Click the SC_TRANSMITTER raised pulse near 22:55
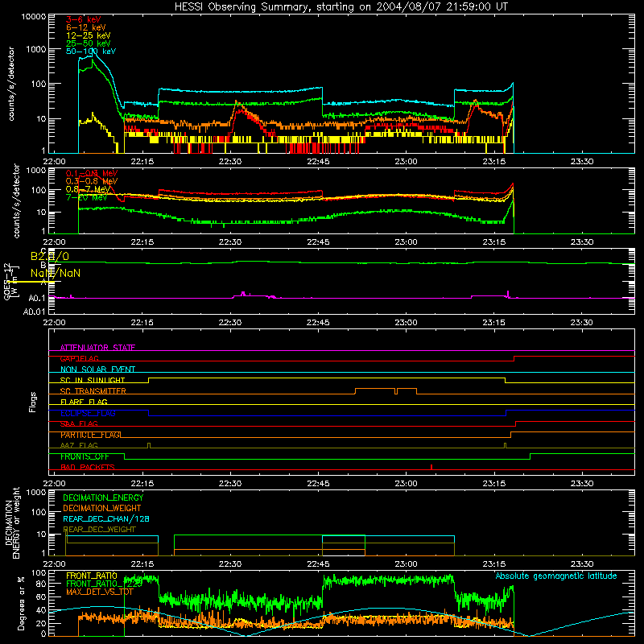 point(375,389)
